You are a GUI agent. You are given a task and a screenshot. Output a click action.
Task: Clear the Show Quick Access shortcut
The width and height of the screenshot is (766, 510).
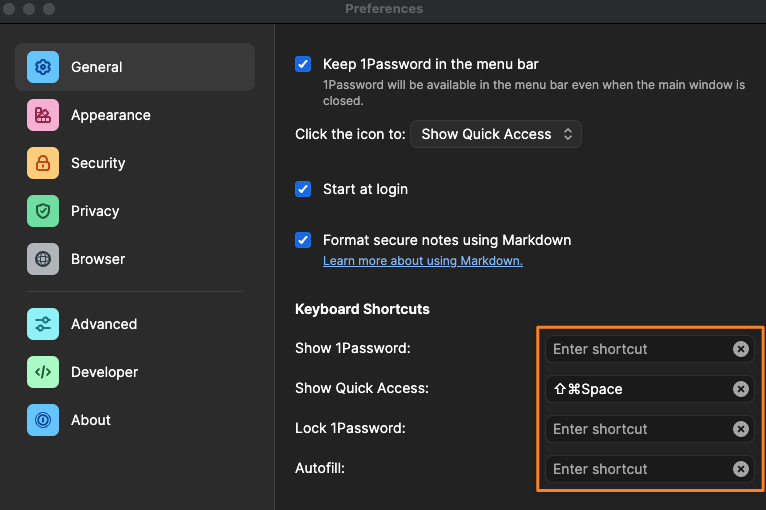(741, 389)
